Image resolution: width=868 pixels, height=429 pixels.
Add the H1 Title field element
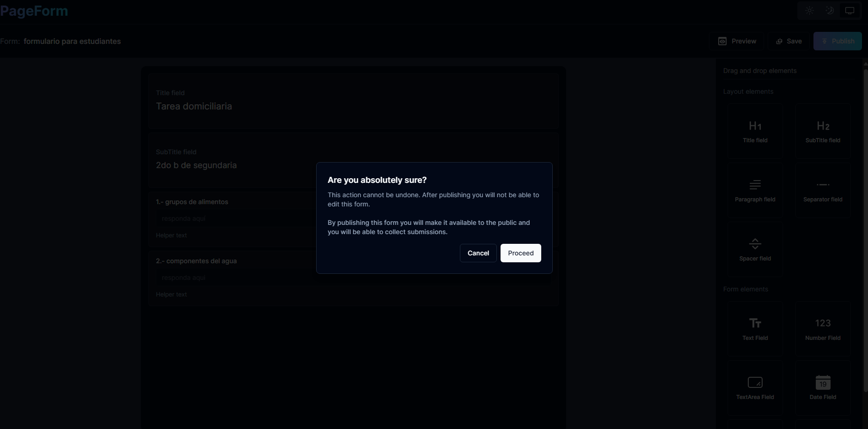[x=755, y=132]
